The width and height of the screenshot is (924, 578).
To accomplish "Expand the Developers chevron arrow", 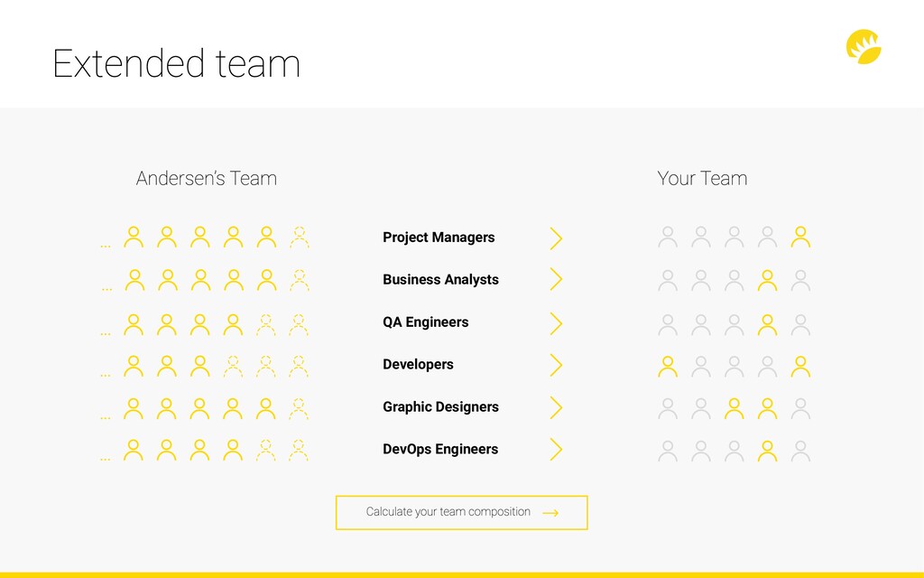I will tap(556, 365).
